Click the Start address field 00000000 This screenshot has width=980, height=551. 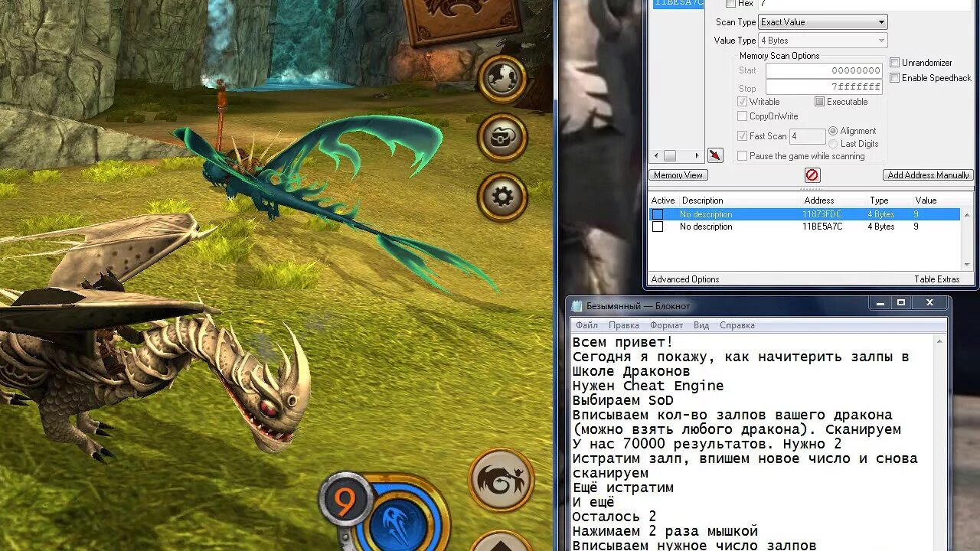tap(825, 70)
